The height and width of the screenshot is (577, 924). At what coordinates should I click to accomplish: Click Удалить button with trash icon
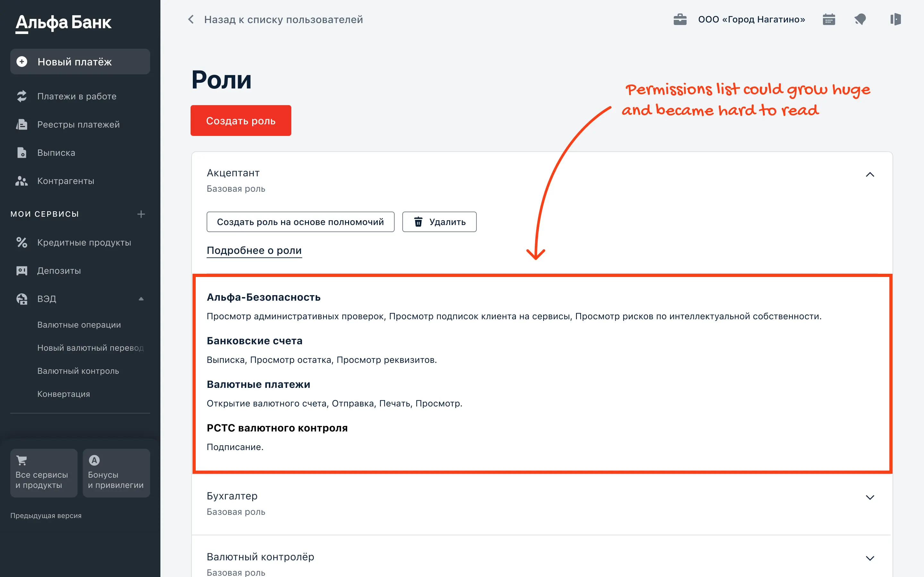point(439,222)
